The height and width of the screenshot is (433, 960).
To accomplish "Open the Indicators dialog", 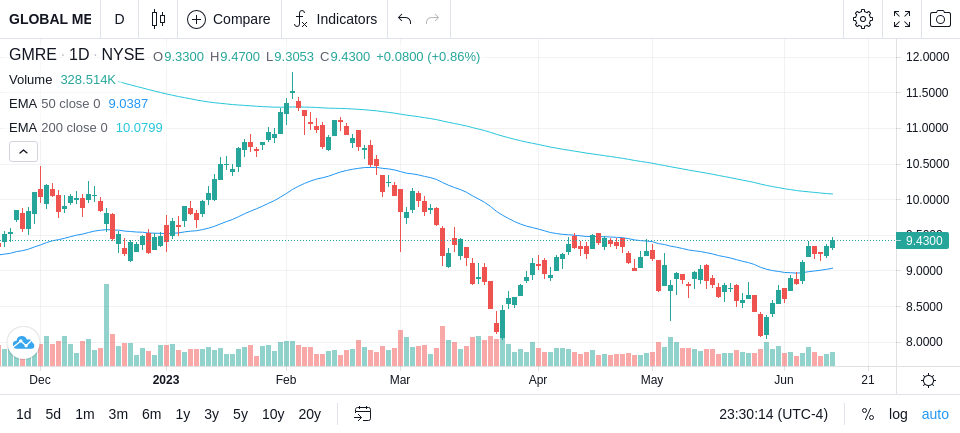I will click(x=335, y=19).
